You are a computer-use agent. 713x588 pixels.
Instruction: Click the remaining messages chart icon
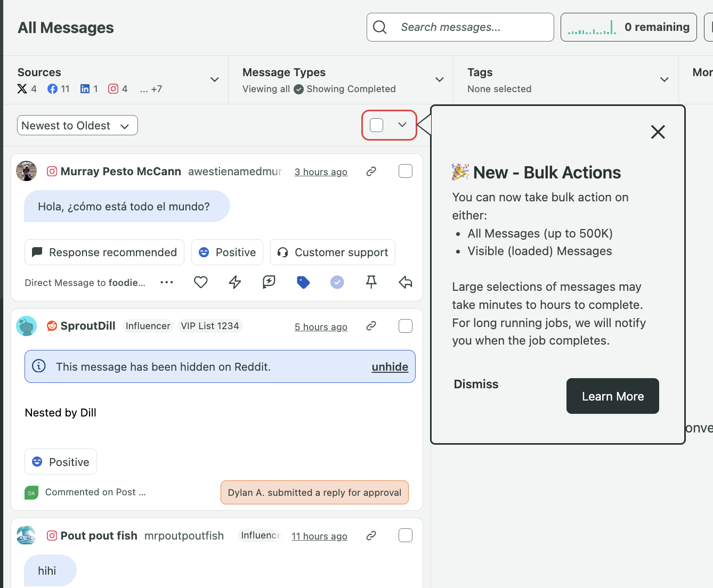pos(593,27)
